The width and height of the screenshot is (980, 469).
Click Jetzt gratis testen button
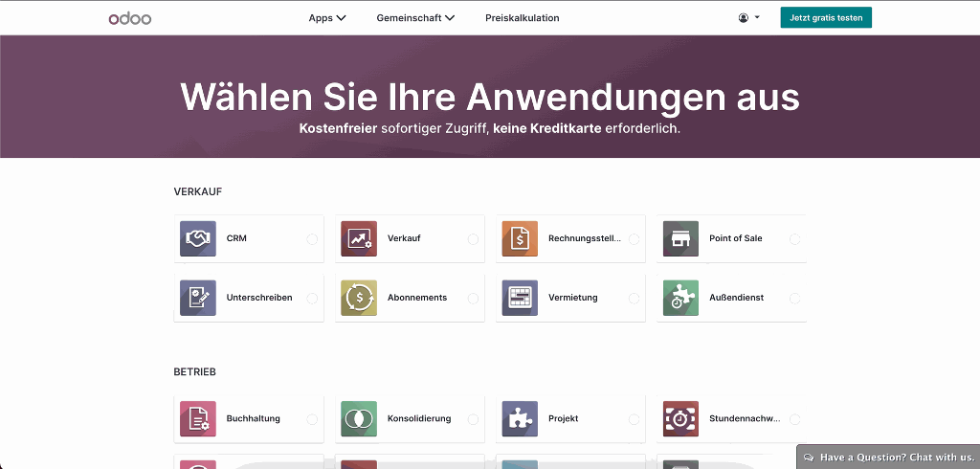click(x=826, y=17)
